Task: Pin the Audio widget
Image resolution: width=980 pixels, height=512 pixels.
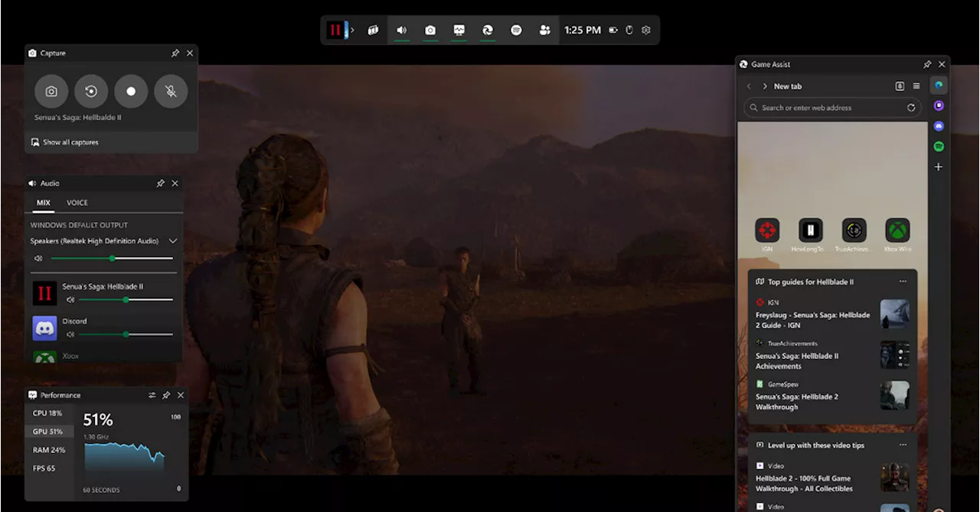Action: point(160,184)
